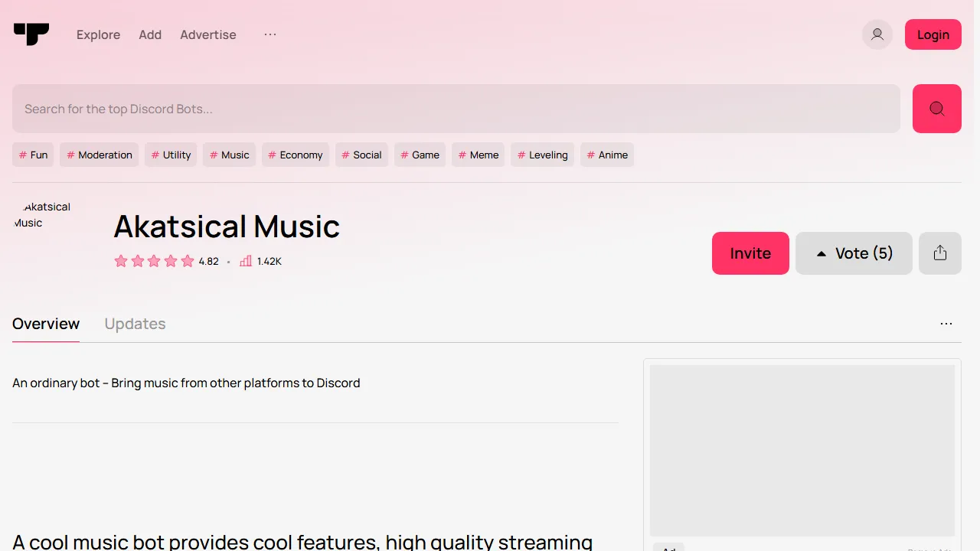Click the server count bar chart icon
Screen dimensions: 980x551
(x=246, y=261)
